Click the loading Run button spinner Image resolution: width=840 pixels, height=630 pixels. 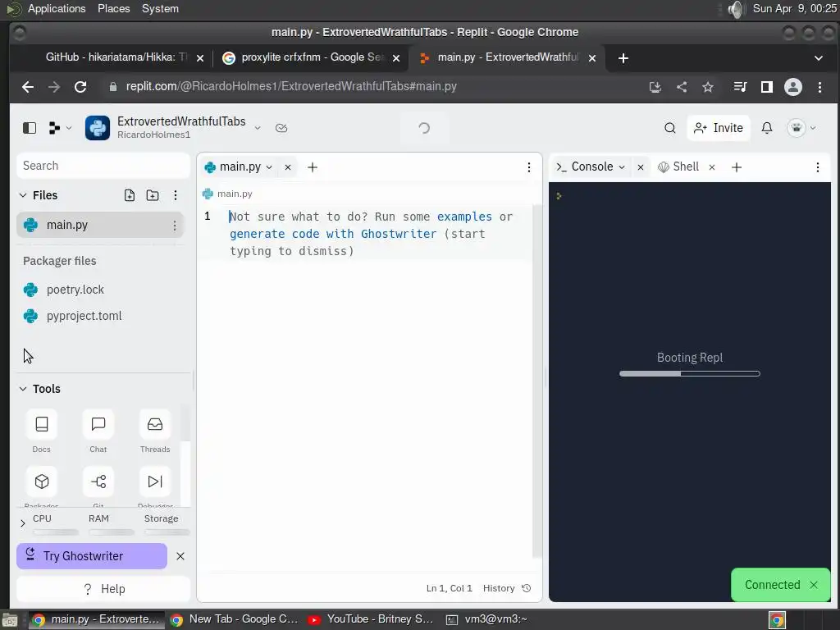click(x=424, y=128)
